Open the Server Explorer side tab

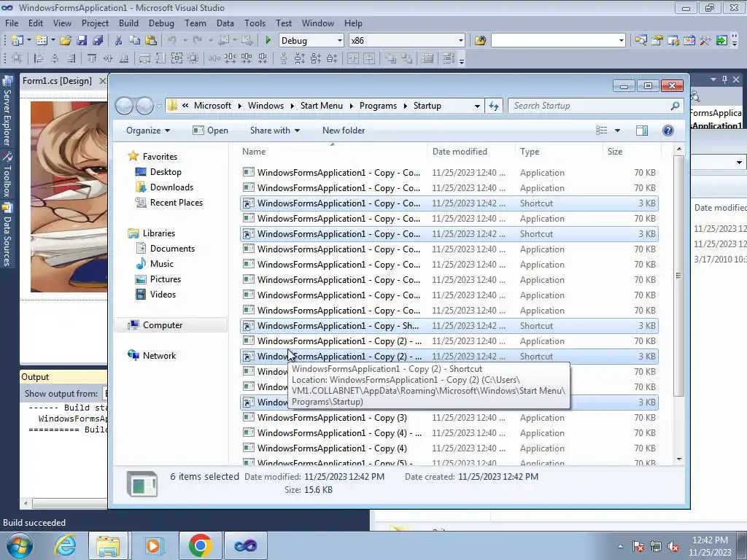(7, 112)
